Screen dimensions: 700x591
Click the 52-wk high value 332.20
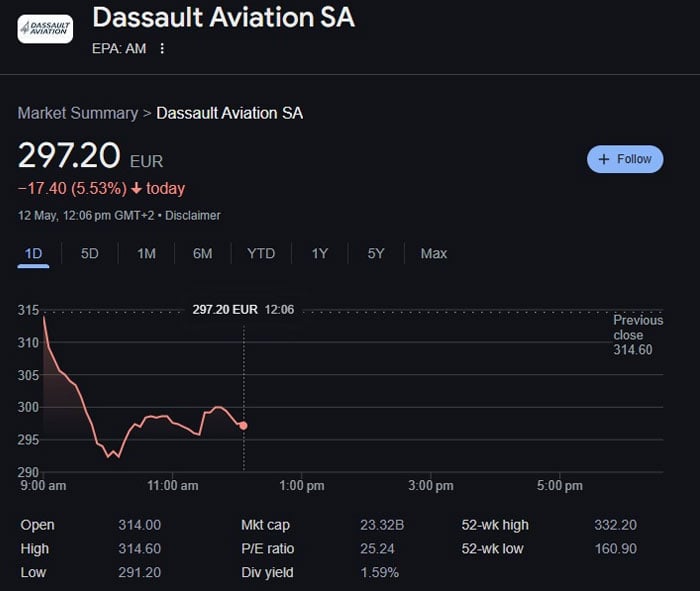[x=616, y=525]
